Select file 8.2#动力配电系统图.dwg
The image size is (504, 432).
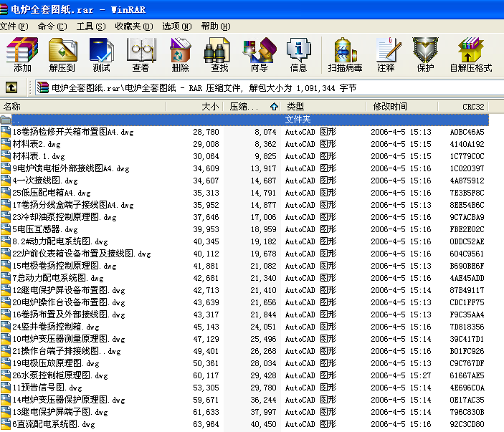[x=60, y=241]
